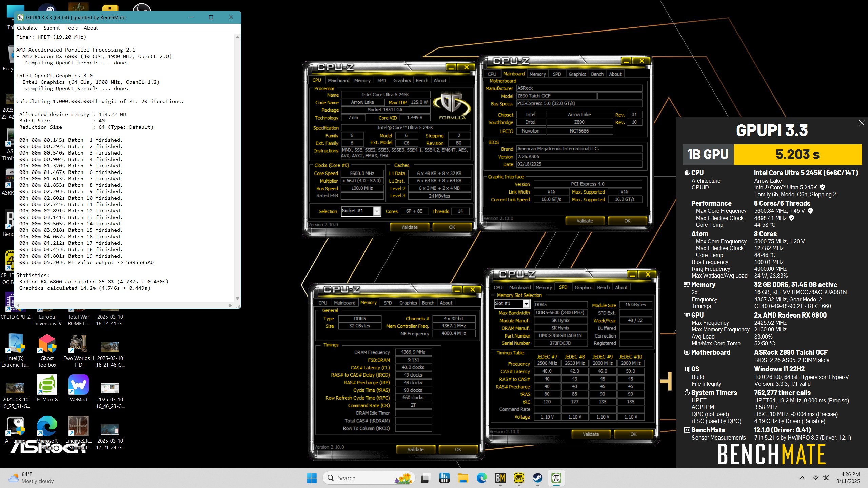Click the PI value output 5895585A0 line
This screenshot has width=868, height=488.
(86, 262)
